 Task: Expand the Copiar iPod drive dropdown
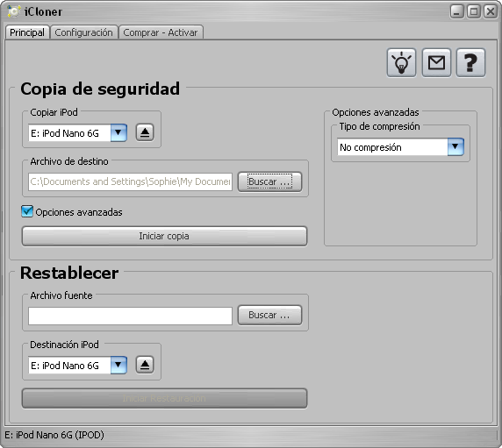[x=118, y=132]
